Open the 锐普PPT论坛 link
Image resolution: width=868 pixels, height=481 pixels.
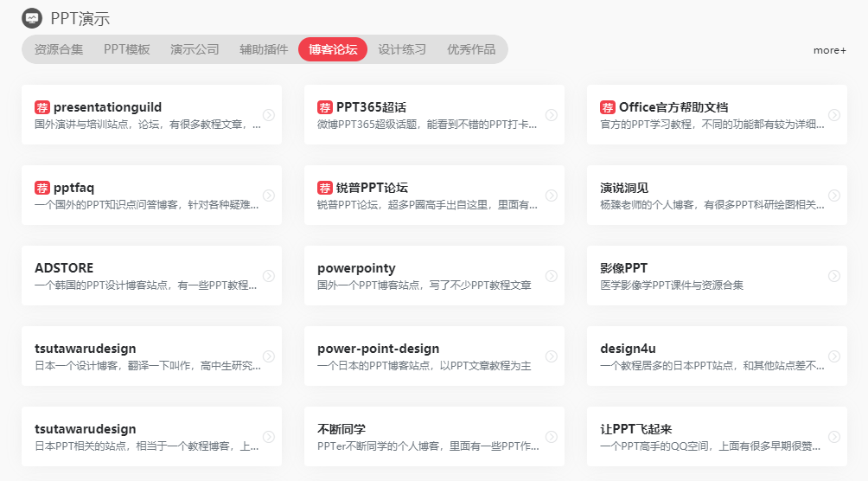pos(372,188)
